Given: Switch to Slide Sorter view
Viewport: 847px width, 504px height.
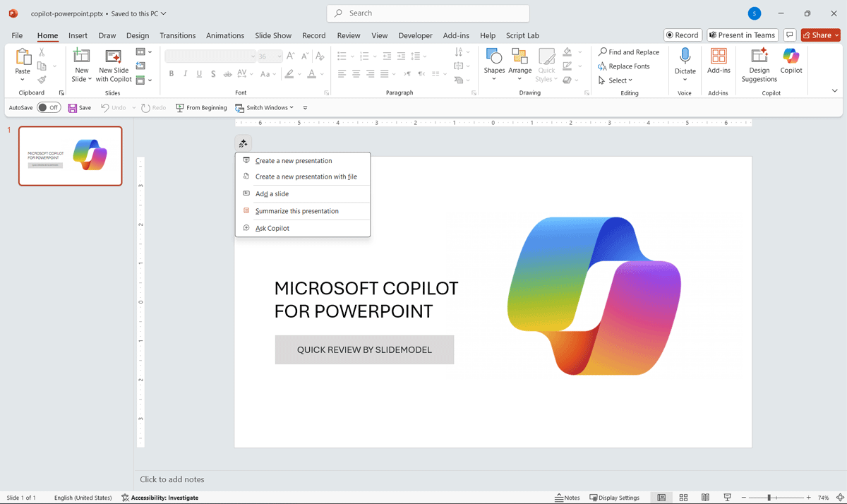Looking at the screenshot, I should [683, 498].
